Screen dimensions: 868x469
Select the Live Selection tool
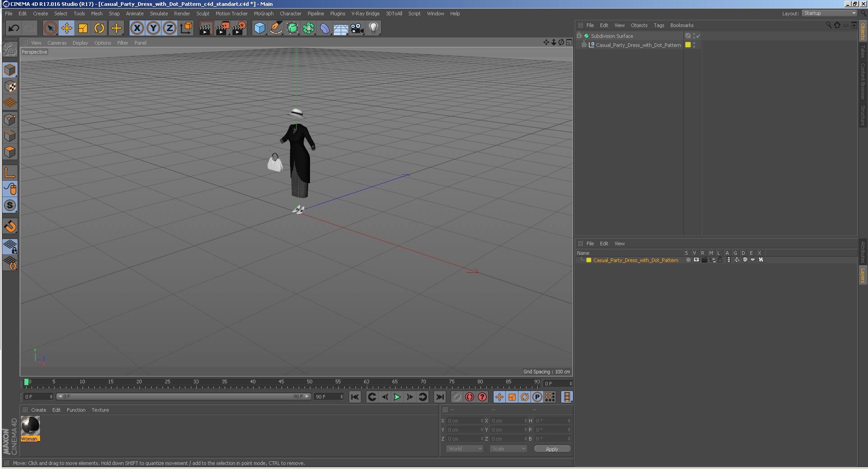(51, 28)
